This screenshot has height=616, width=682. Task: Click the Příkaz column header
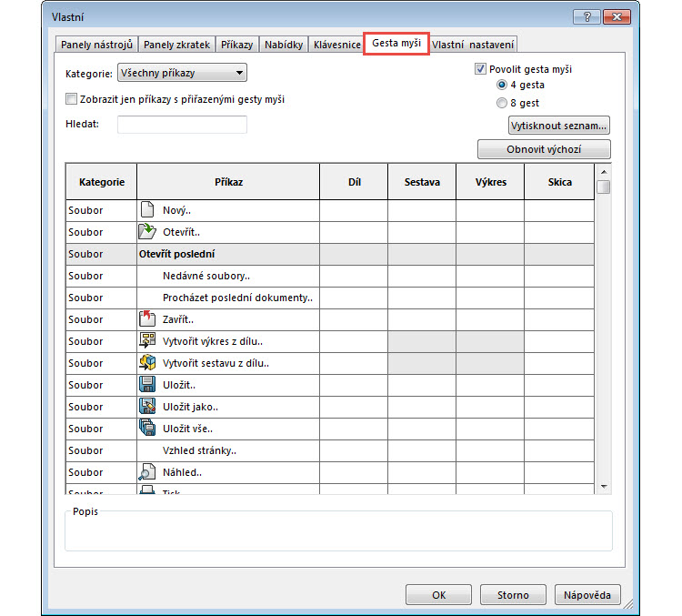pyautogui.click(x=228, y=182)
